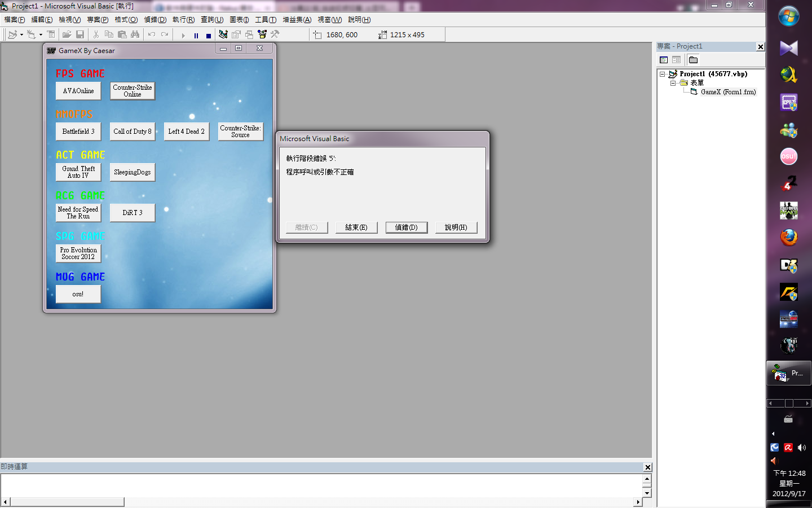This screenshot has height=508, width=812.
Task: Click the Cut scissors icon in toolbar
Action: pos(96,35)
